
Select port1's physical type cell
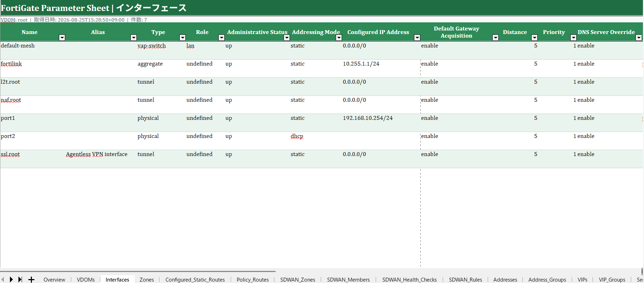pyautogui.click(x=161, y=123)
